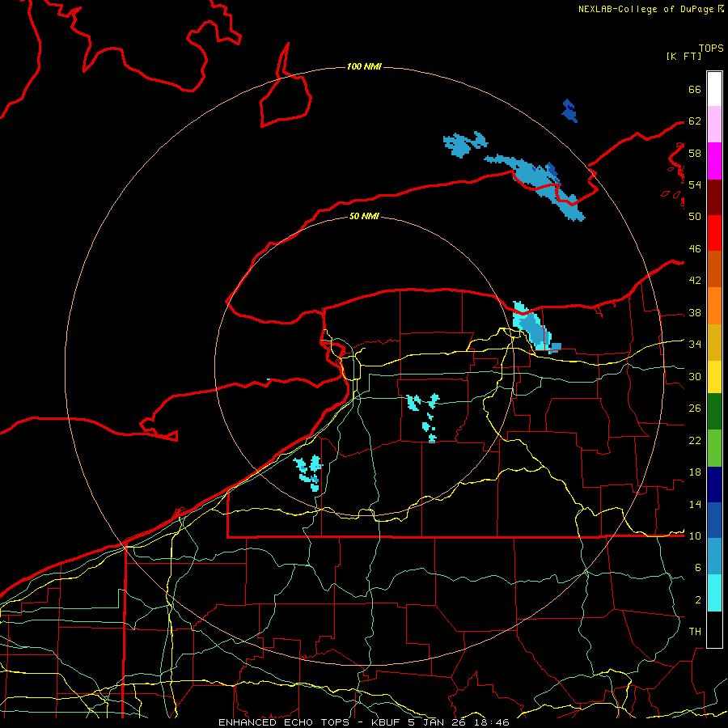Viewport: 728px width, 728px height.
Task: Click the light pink legend swatch
Action: [x=714, y=125]
